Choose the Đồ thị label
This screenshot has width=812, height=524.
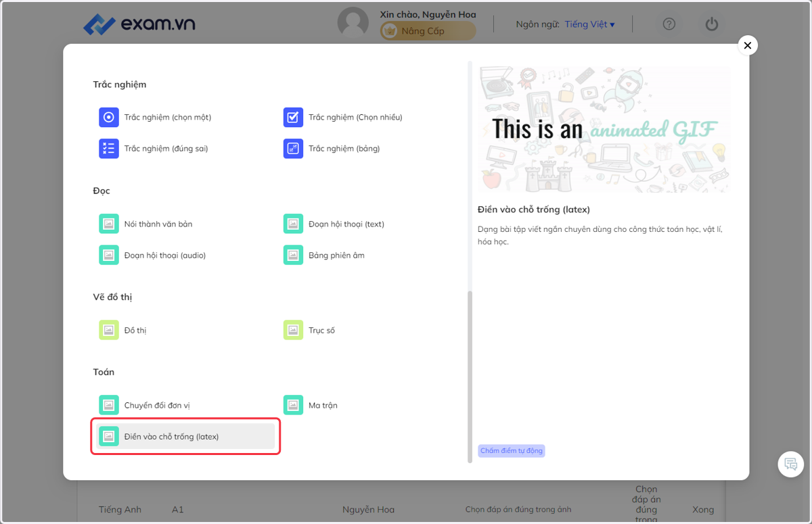(135, 330)
